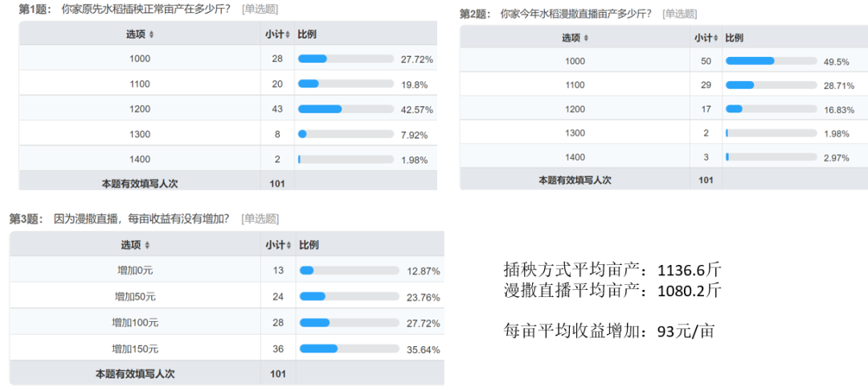The width and height of the screenshot is (868, 391).
Task: Click the 本题有效填写人次 row in question 2
Action: (x=664, y=179)
